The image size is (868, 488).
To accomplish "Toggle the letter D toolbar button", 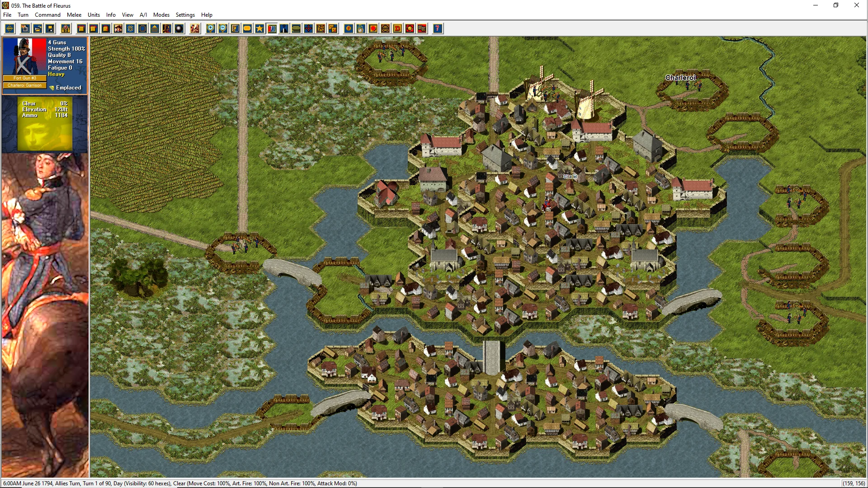I will (x=397, y=29).
